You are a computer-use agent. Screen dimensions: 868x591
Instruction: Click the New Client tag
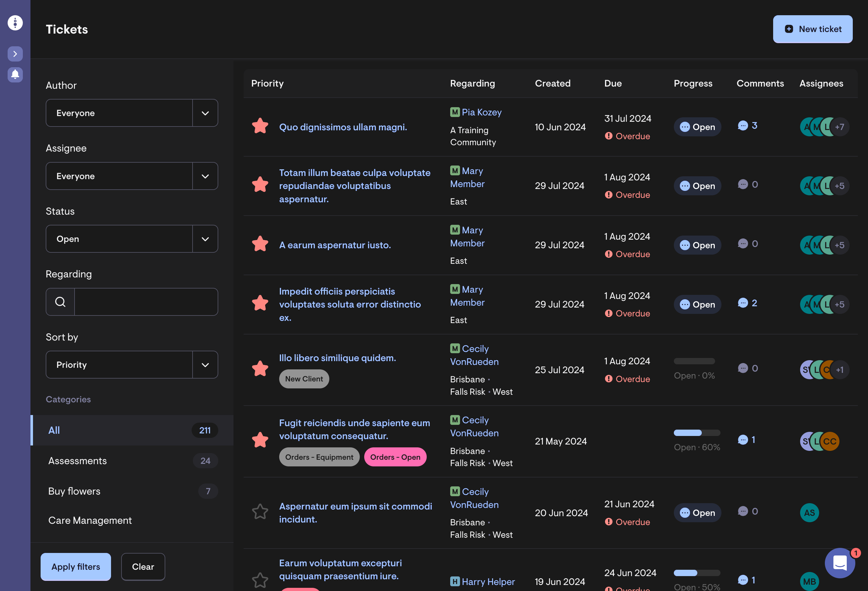point(304,379)
